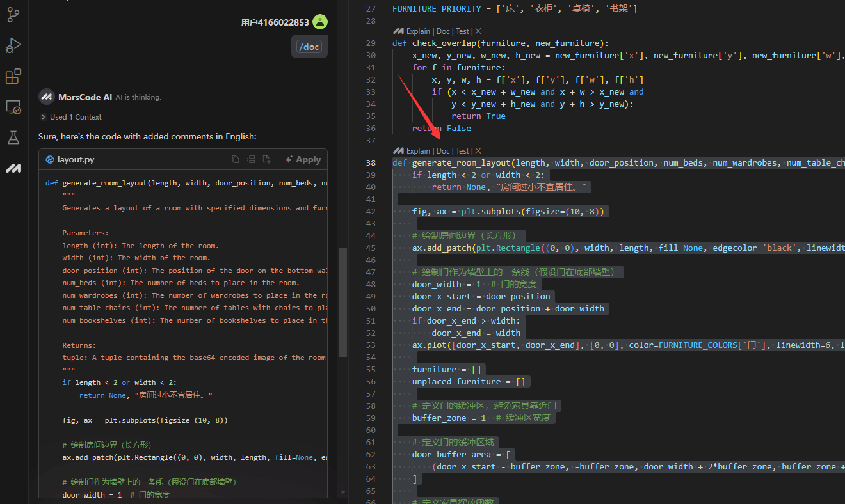Click 'buffer_zone = 1' on line 59
Image resolution: width=845 pixels, height=504 pixels.
[449, 418]
